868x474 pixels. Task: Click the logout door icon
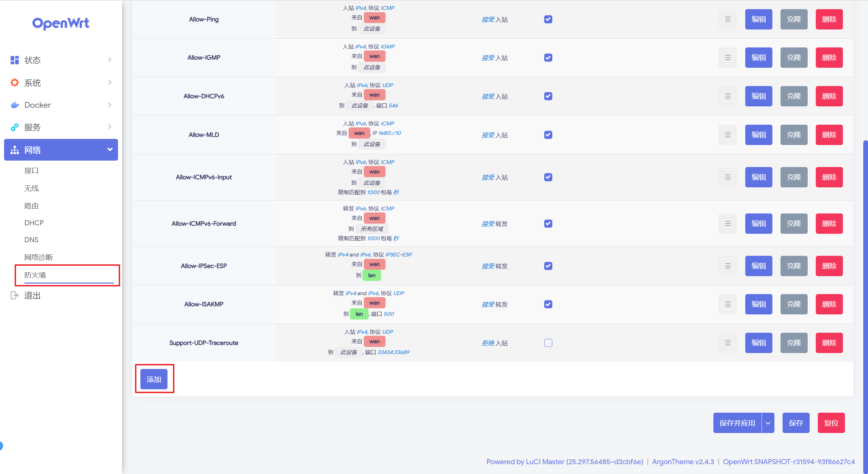tap(15, 295)
